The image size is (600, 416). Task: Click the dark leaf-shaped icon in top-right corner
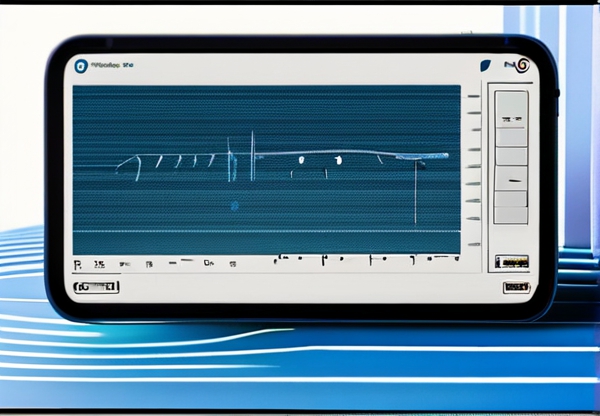click(486, 66)
